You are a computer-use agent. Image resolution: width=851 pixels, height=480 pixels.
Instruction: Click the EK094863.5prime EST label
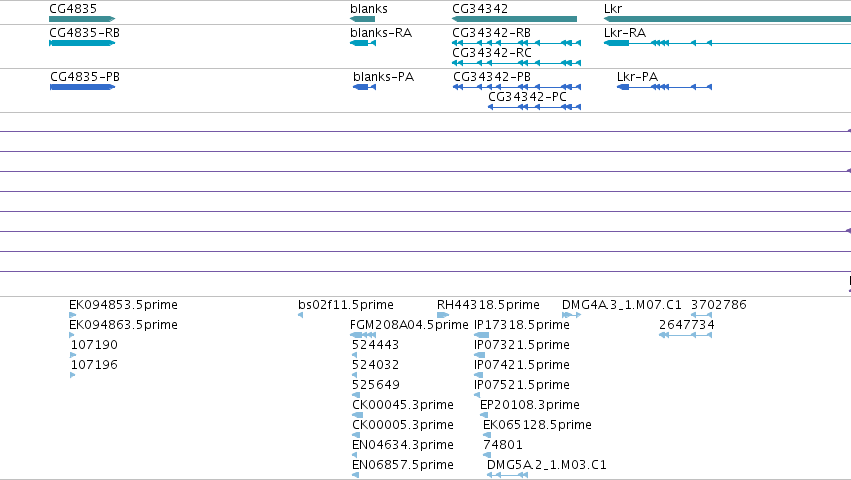[x=124, y=325]
